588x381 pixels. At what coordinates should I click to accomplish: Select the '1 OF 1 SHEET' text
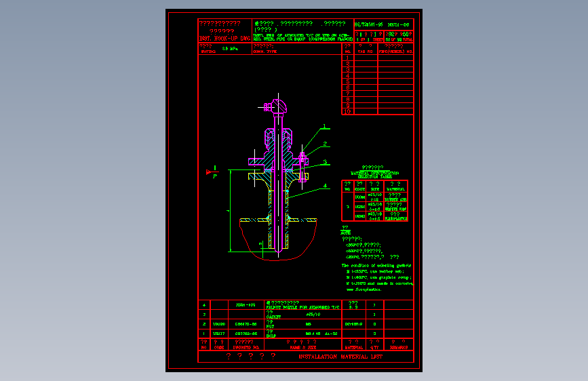point(370,40)
